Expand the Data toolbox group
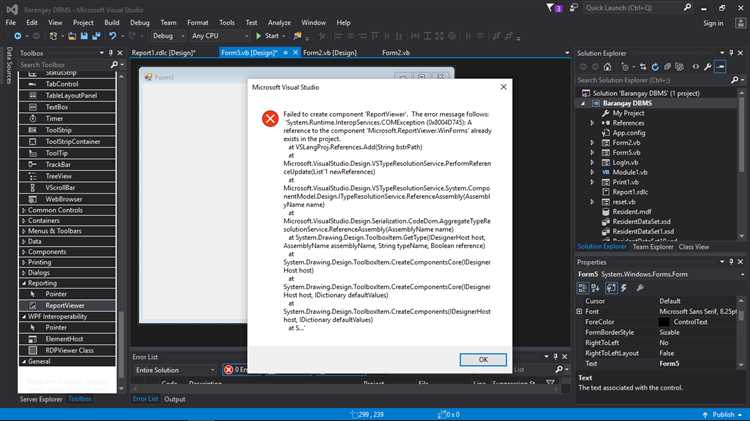 pyautogui.click(x=23, y=241)
